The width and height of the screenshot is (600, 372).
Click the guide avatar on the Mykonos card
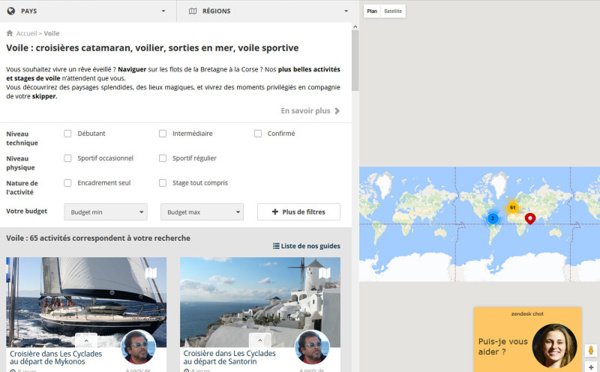(138, 347)
